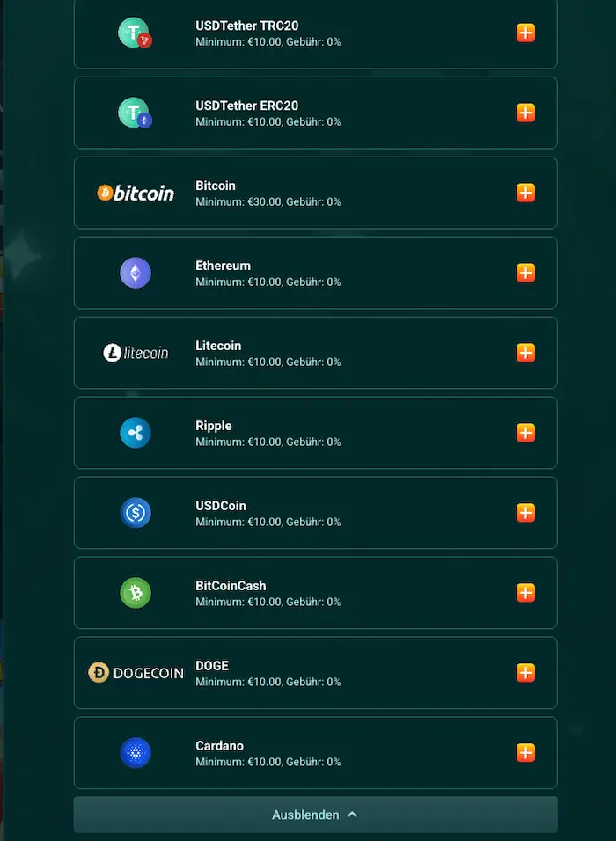The width and height of the screenshot is (616, 841).
Task: Expand the Ripple payment method
Action: point(525,433)
